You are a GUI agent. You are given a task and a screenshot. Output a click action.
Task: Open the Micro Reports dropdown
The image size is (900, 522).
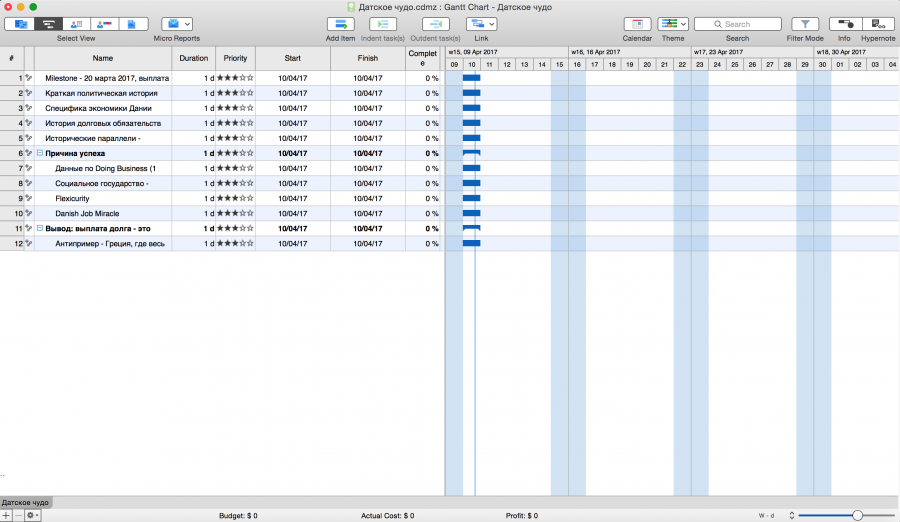tap(177, 24)
